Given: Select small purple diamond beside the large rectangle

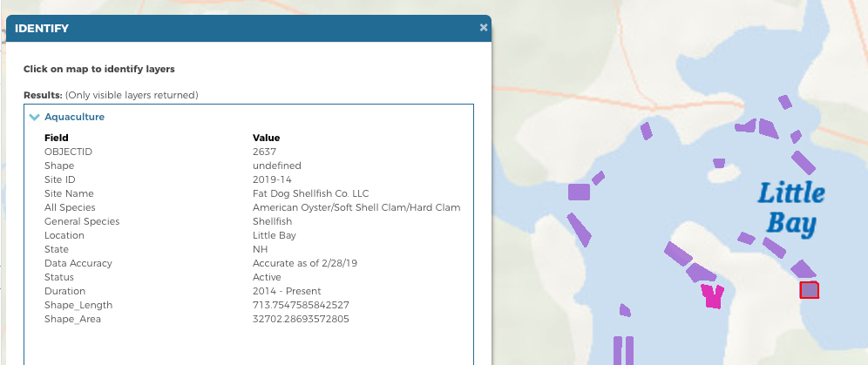Looking at the screenshot, I should 599,178.
